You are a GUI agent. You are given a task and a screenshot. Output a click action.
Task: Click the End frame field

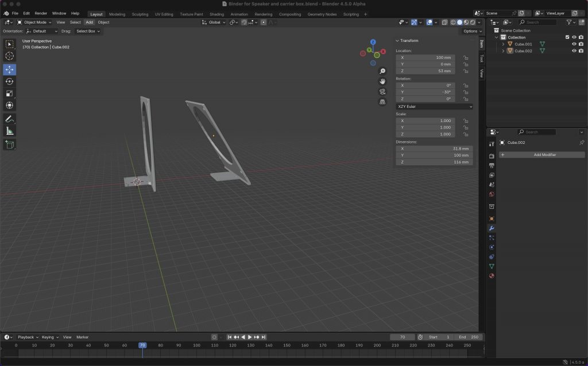point(469,337)
